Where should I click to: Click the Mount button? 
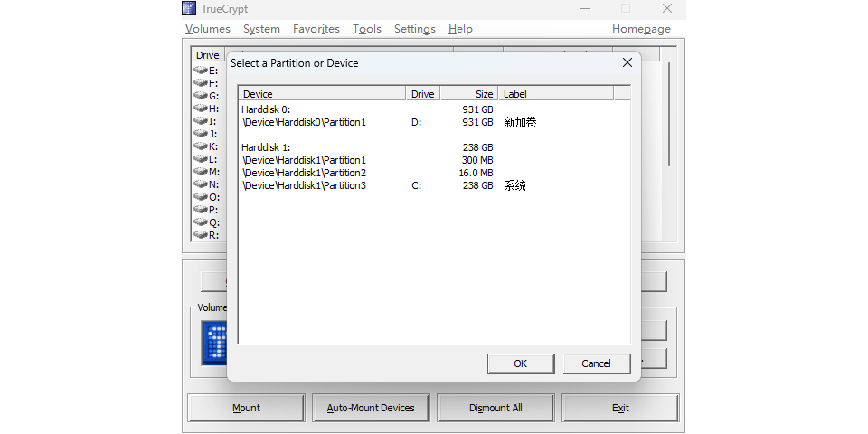[x=246, y=408]
